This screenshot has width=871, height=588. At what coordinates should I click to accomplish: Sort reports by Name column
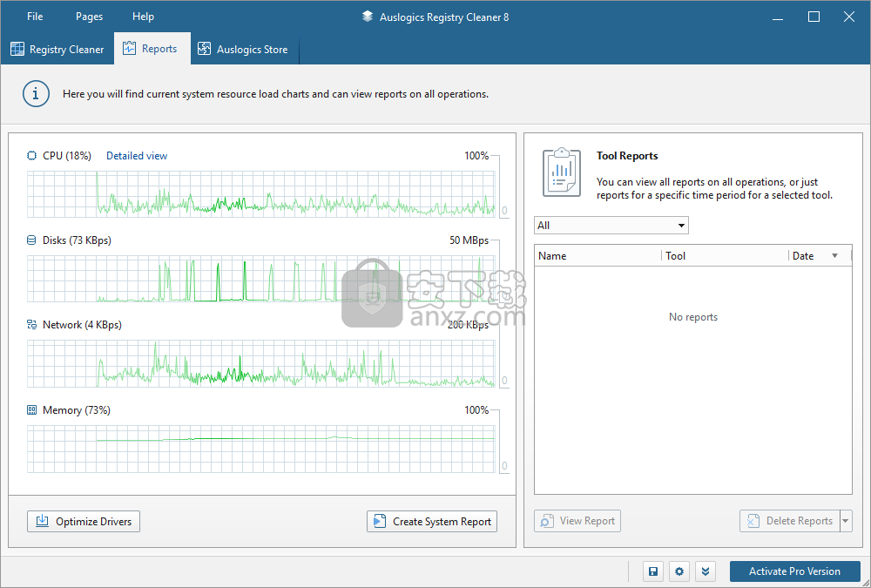(598, 255)
